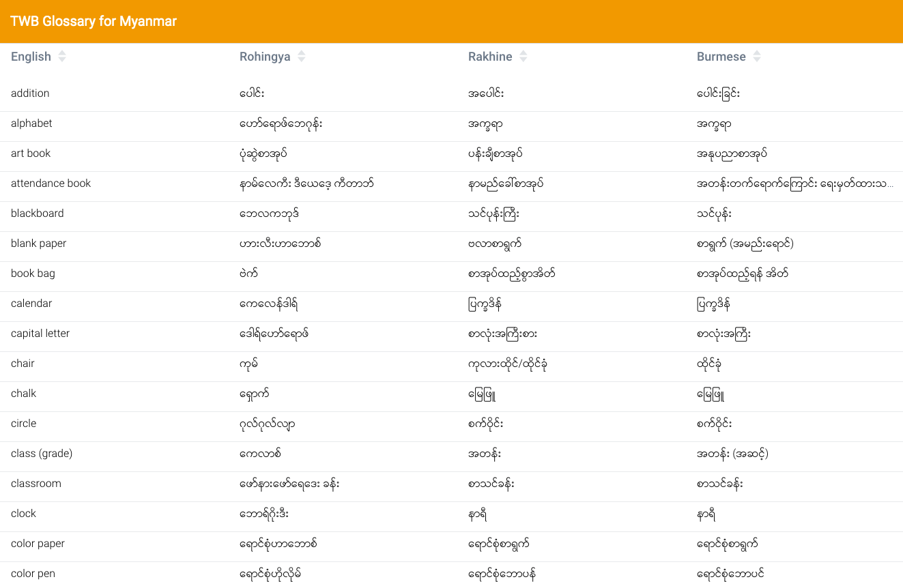Select the Rohingya column header text
The height and width of the screenshot is (588, 903).
coord(265,57)
